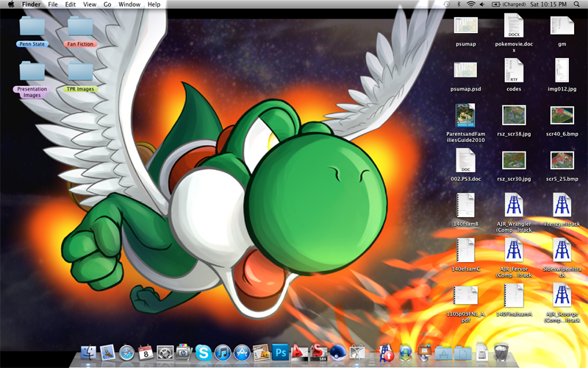Open System Preferences gear icon in Dock

click(x=165, y=353)
